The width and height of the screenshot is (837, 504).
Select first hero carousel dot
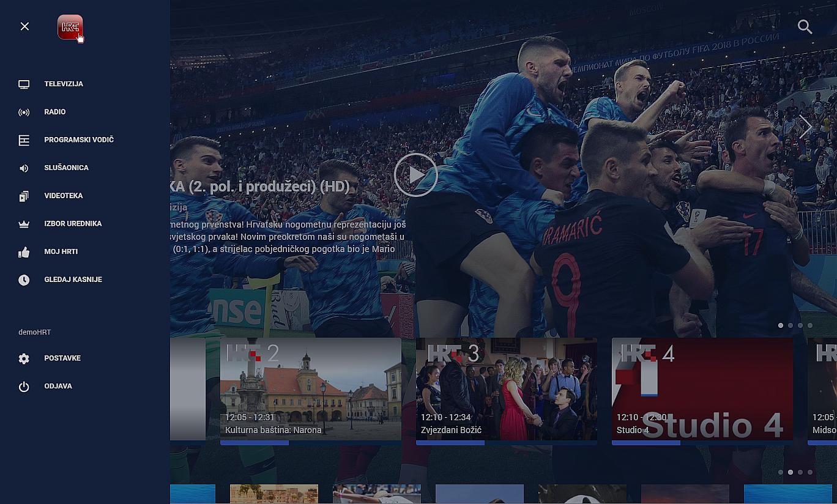(781, 325)
